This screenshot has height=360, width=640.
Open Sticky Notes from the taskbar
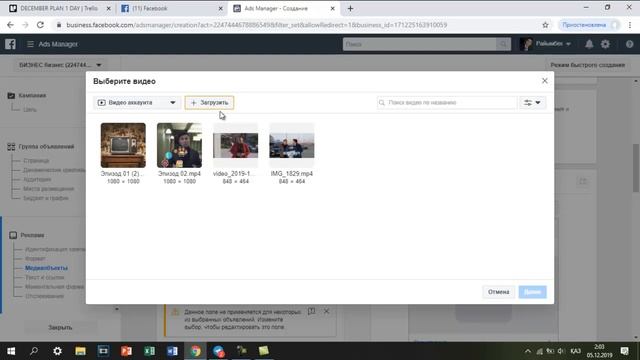pyautogui.click(x=264, y=351)
